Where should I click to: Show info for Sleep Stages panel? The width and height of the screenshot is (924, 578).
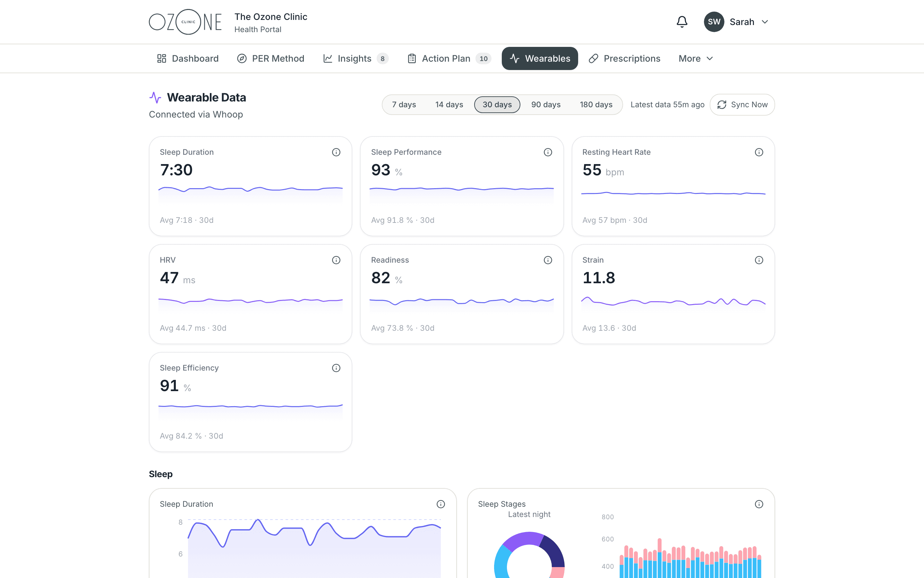tap(759, 504)
